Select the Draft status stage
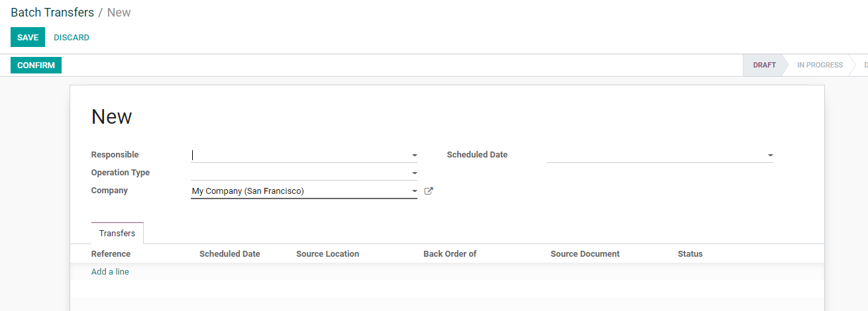Screen dimensions: 868x311 coord(764,66)
